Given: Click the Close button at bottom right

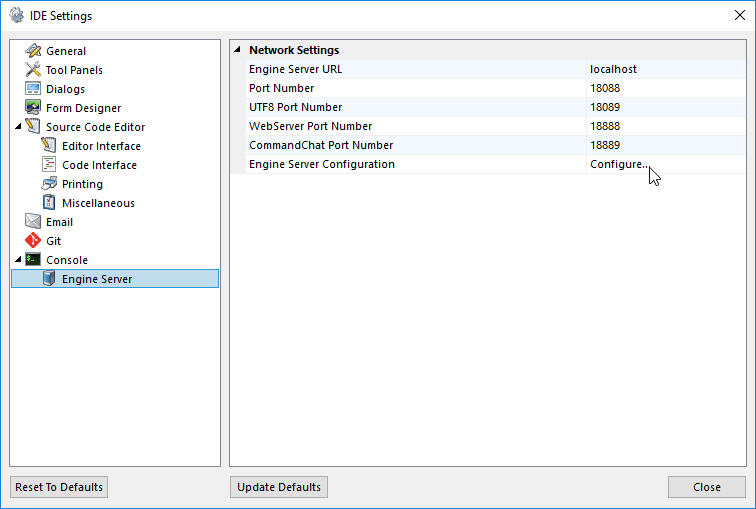Looking at the screenshot, I should (x=707, y=487).
